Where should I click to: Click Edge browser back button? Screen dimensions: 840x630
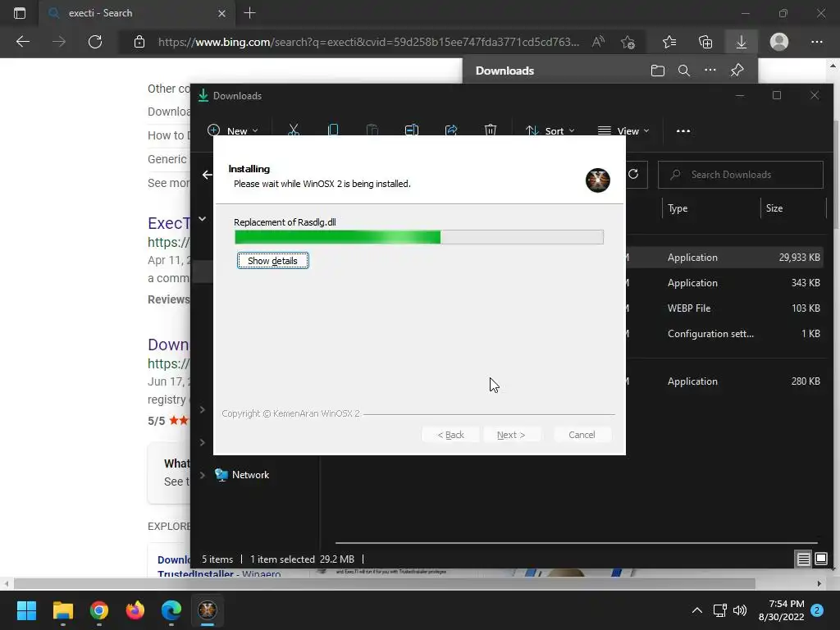(23, 42)
